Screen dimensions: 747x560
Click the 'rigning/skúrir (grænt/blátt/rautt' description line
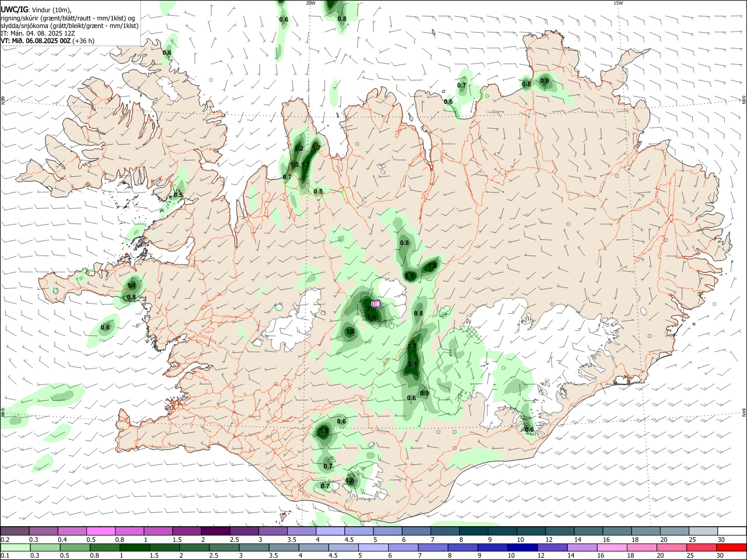[68, 17]
